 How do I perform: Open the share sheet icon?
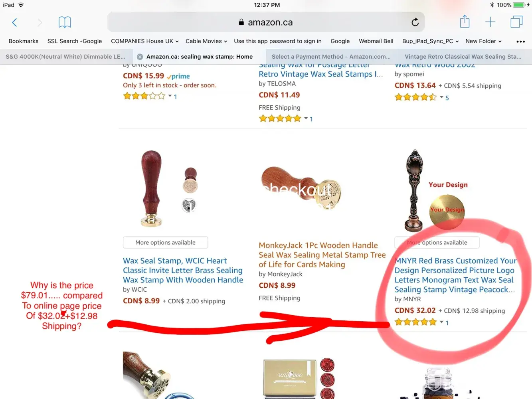[465, 22]
